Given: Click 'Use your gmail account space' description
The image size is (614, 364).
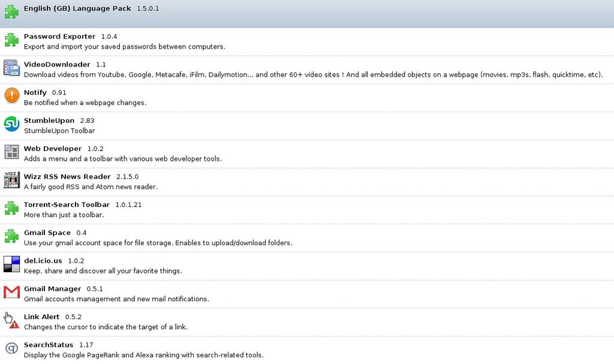Looking at the screenshot, I should pos(158,243).
